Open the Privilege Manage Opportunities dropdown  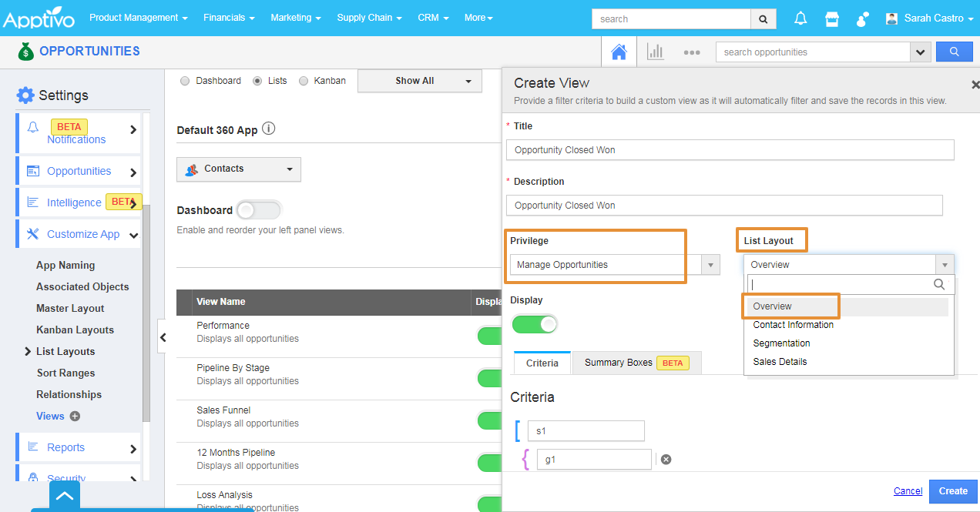[x=614, y=265]
